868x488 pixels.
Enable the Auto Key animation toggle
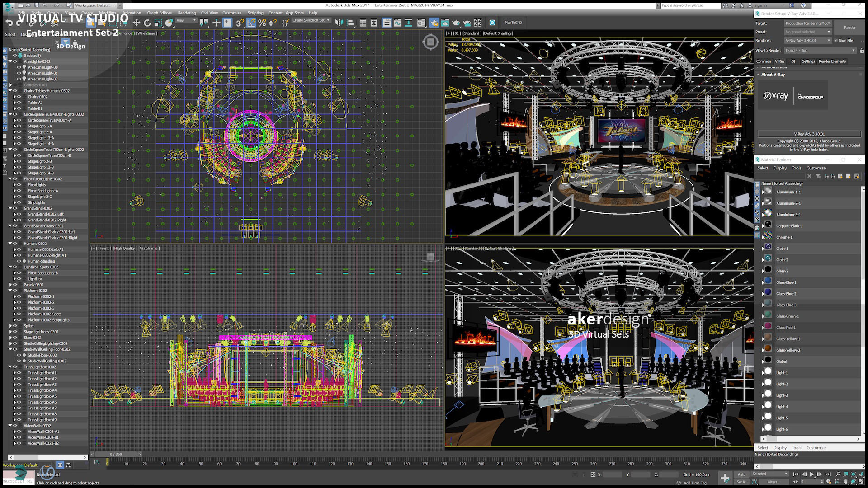click(x=742, y=474)
